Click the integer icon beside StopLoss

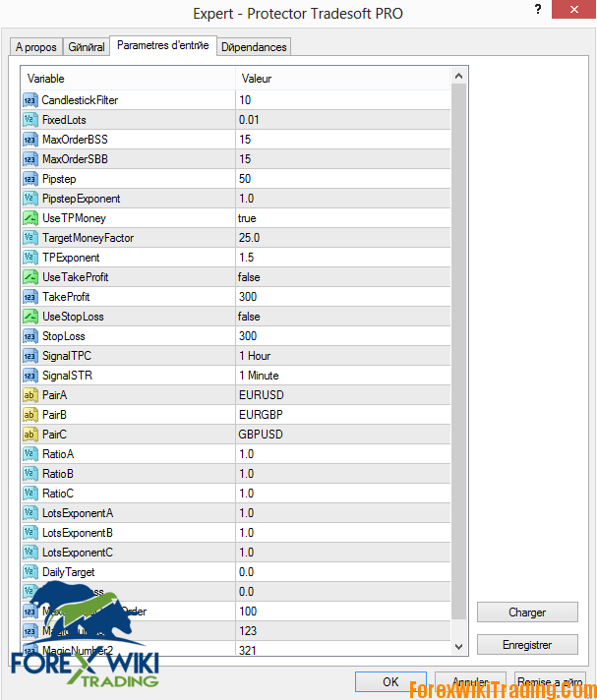tap(30, 335)
